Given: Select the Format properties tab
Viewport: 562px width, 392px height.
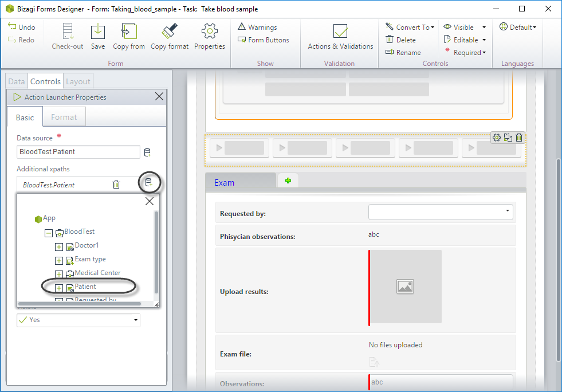Looking at the screenshot, I should (x=64, y=117).
